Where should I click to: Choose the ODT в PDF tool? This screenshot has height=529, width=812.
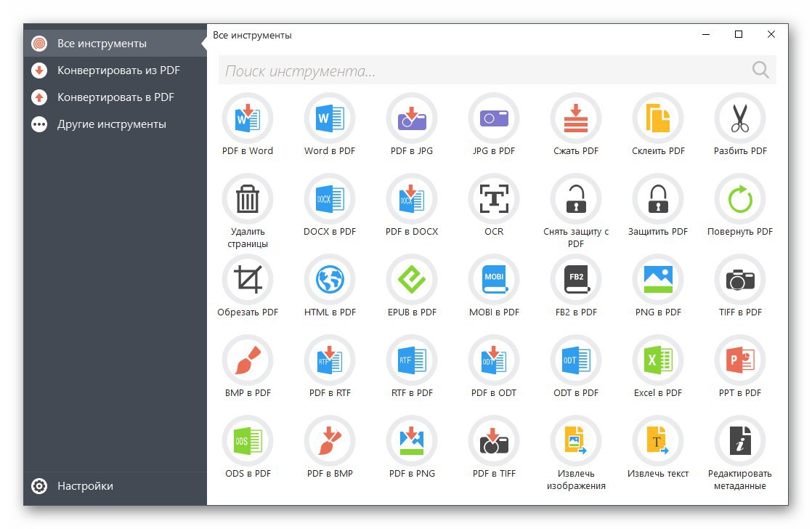pyautogui.click(x=576, y=360)
